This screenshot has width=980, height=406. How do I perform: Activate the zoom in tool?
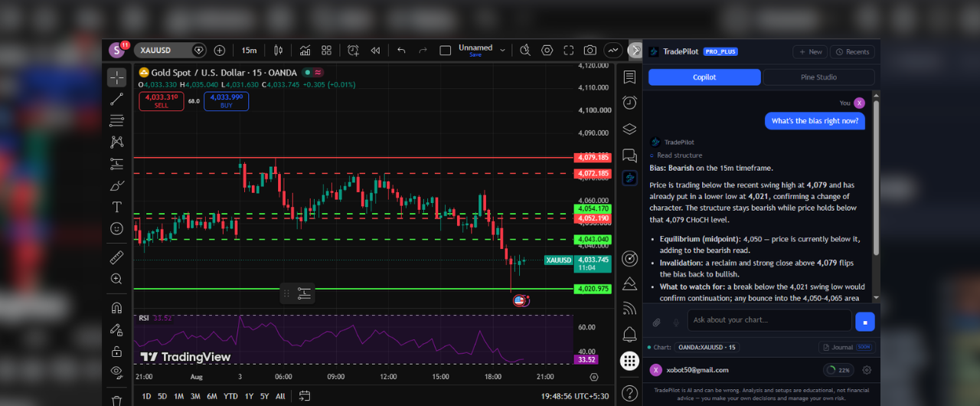(116, 279)
